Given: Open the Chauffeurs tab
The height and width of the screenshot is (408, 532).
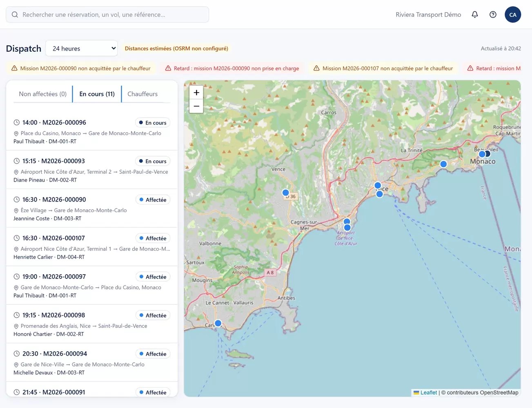Looking at the screenshot, I should [x=142, y=94].
